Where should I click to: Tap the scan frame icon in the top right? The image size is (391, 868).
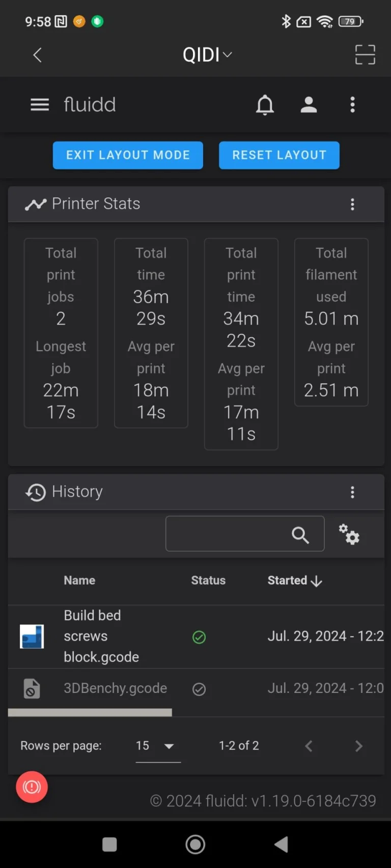[365, 54]
